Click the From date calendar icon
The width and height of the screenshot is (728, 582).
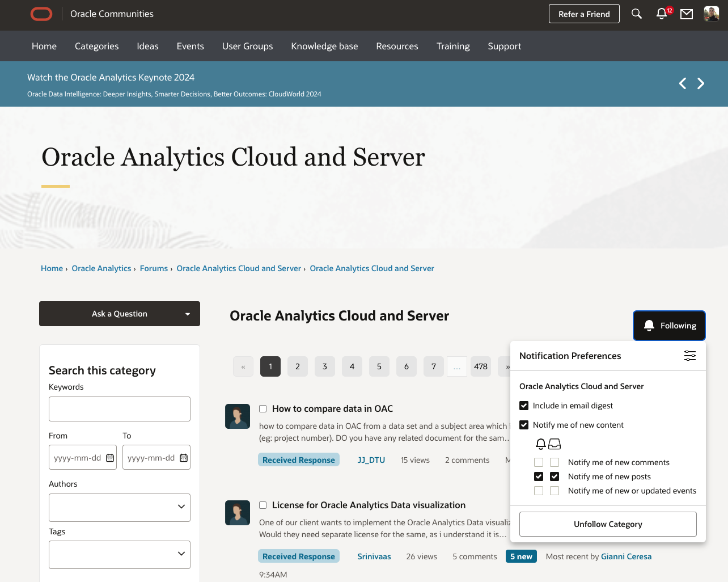(x=110, y=458)
